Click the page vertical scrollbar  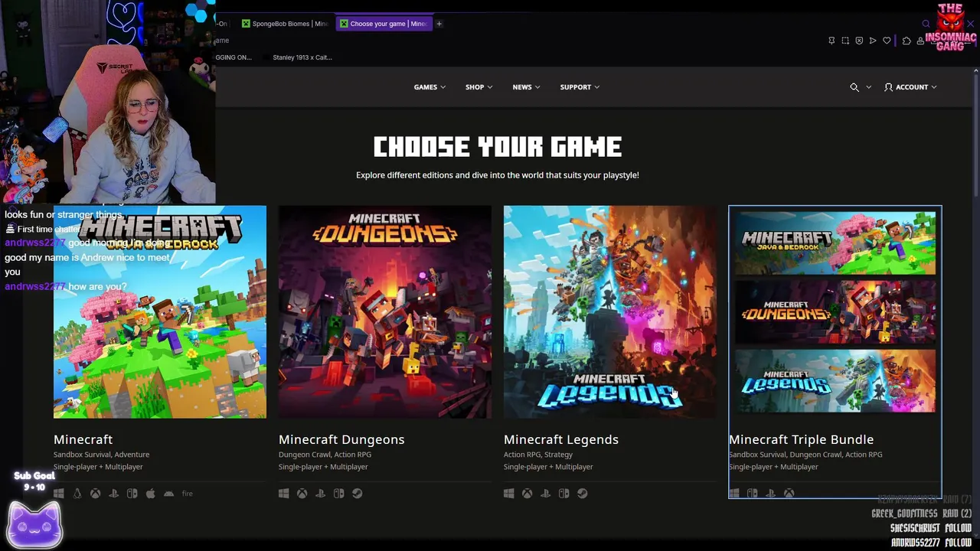point(975,138)
